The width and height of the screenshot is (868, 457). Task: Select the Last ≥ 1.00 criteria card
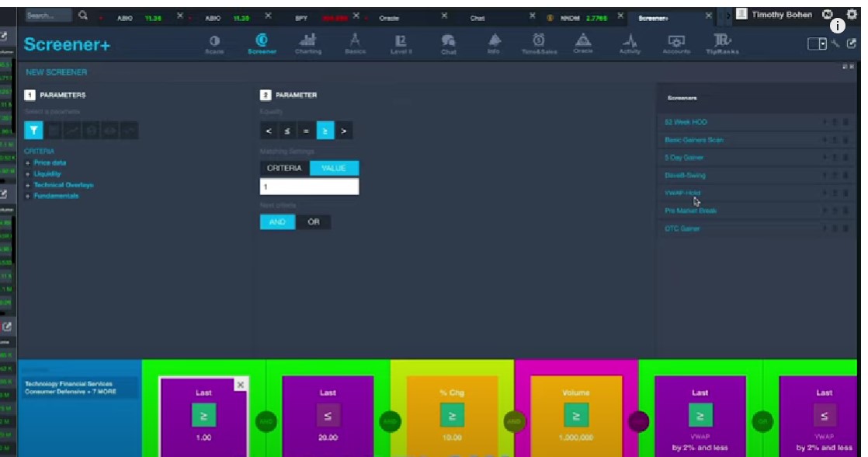pos(203,417)
